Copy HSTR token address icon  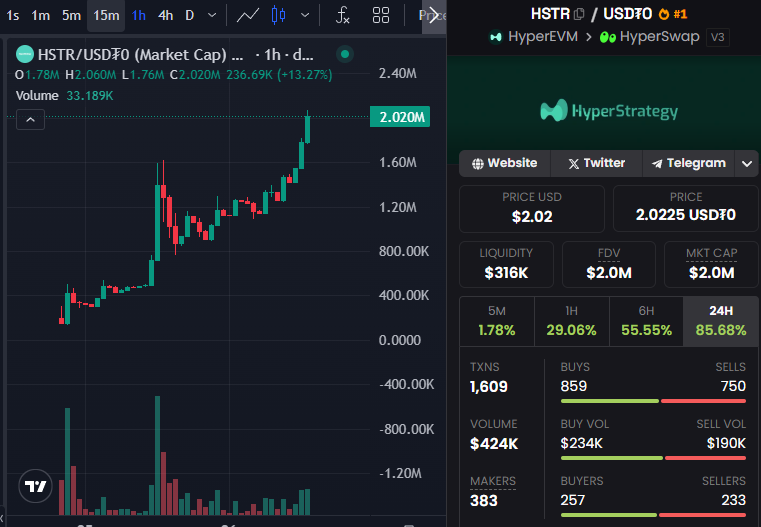point(579,14)
